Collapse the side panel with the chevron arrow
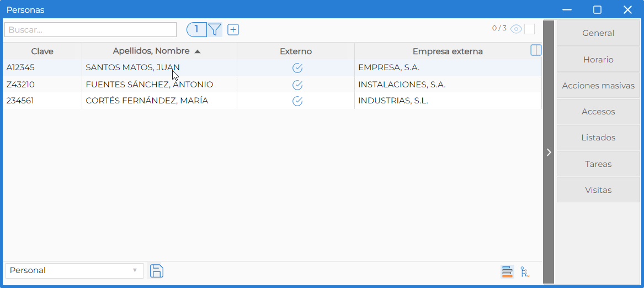 click(x=549, y=152)
